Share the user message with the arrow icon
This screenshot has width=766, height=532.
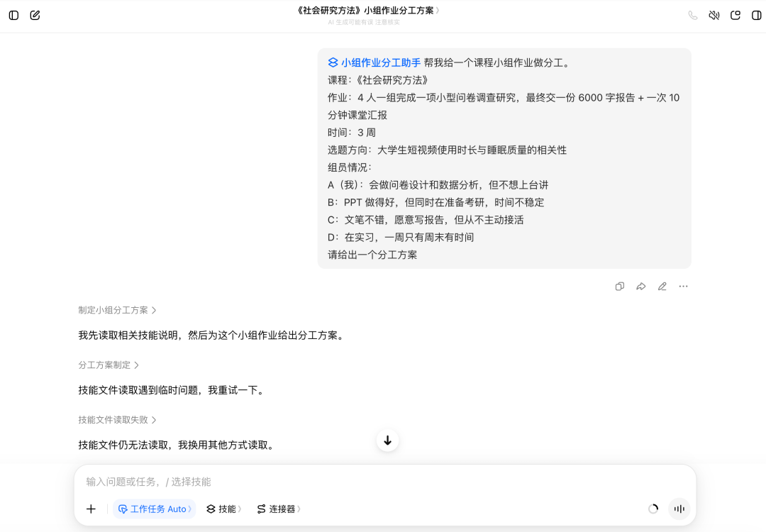coord(641,287)
